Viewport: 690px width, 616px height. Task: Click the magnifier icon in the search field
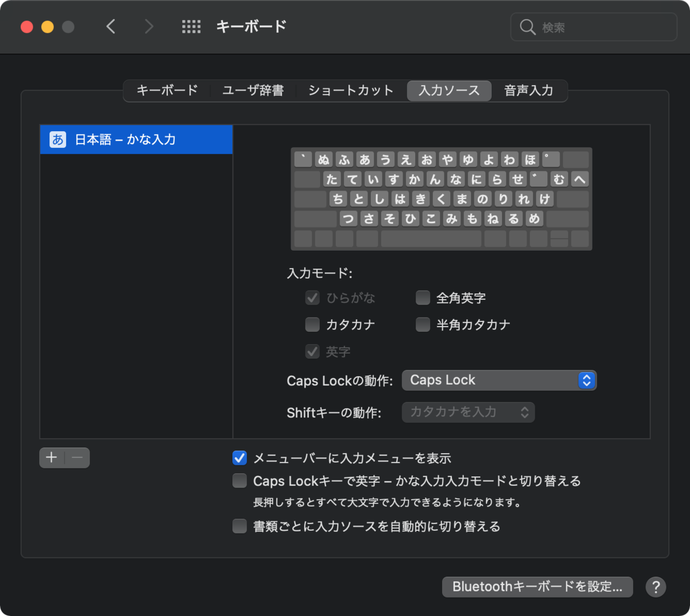click(x=527, y=26)
